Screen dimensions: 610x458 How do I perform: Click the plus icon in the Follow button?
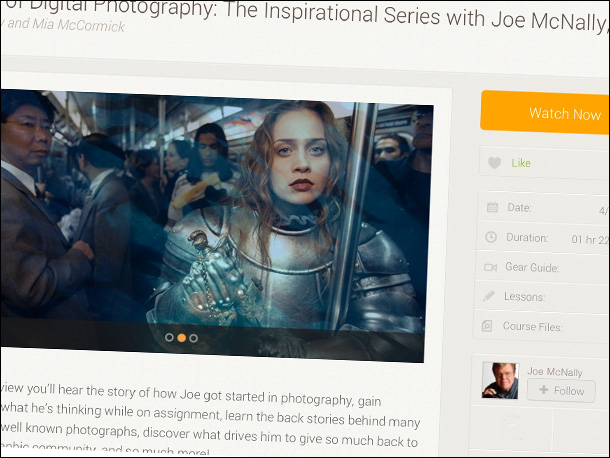pyautogui.click(x=544, y=390)
